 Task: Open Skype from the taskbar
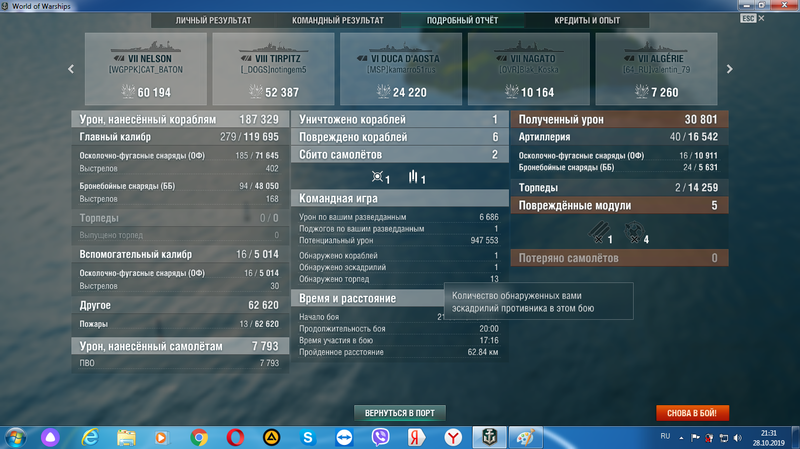point(308,438)
